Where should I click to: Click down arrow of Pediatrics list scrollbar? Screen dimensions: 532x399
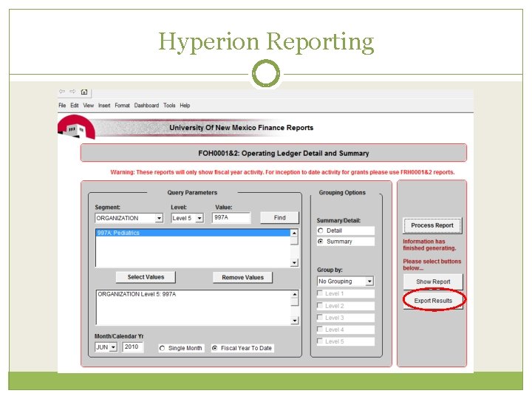[x=294, y=262]
